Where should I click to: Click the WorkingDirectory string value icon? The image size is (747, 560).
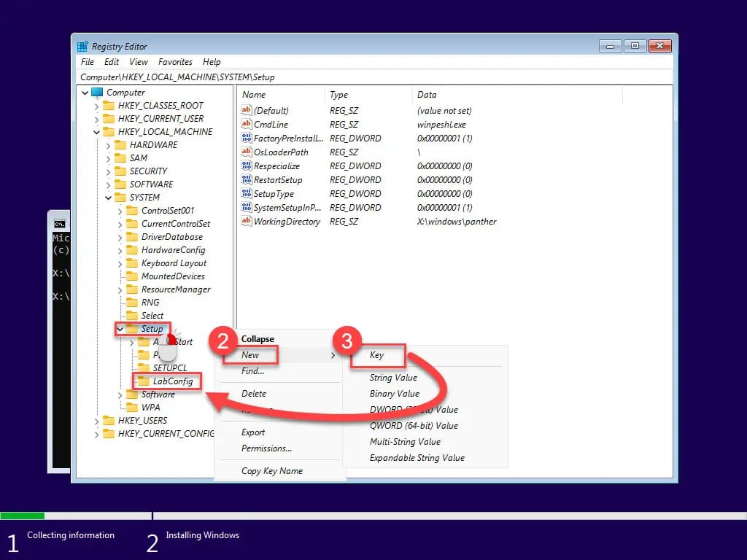246,222
